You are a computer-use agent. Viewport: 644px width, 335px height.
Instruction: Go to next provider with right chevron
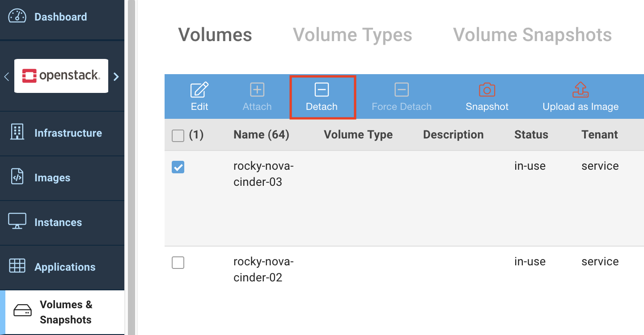pos(116,76)
